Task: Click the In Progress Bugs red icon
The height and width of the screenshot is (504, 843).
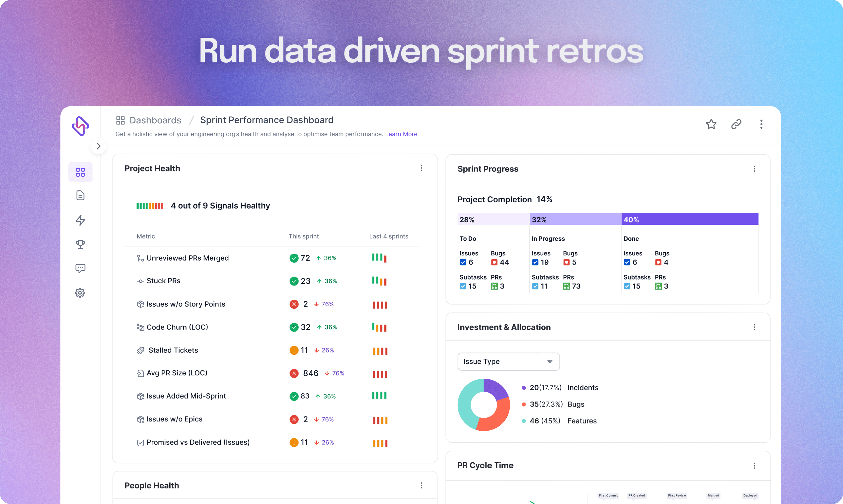Action: pos(566,262)
